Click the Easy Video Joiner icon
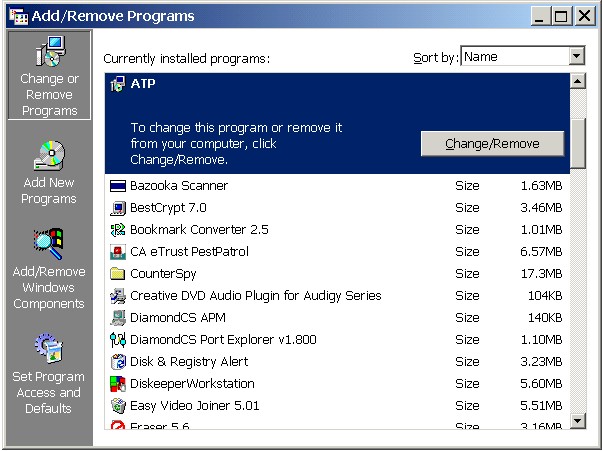Image resolution: width=602 pixels, height=451 pixels. click(x=117, y=406)
